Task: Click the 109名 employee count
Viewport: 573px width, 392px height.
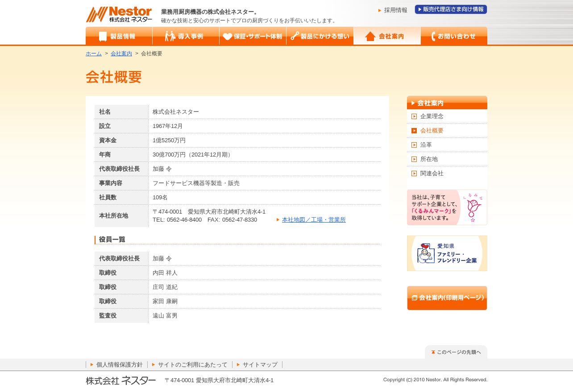Action: (160, 198)
